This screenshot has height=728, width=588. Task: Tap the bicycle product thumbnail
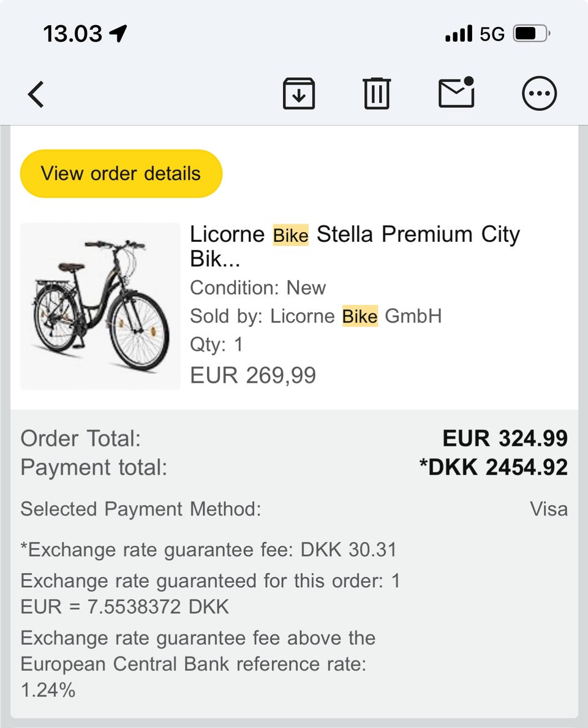(x=100, y=306)
